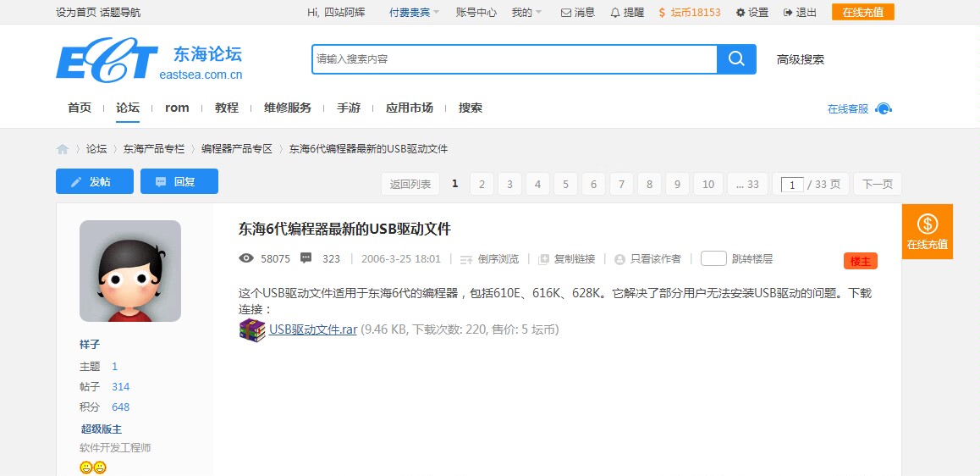Click the 楼主 orange badge
The height and width of the screenshot is (476, 980).
click(x=861, y=262)
